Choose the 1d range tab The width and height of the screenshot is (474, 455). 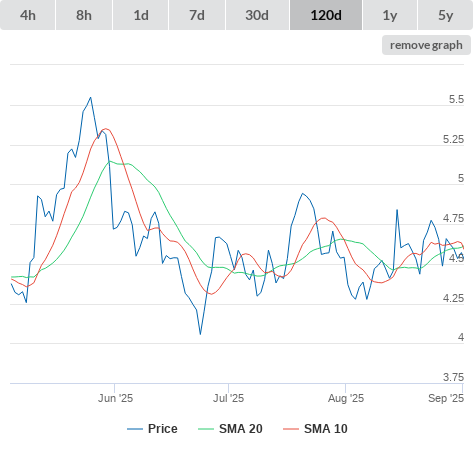(141, 15)
